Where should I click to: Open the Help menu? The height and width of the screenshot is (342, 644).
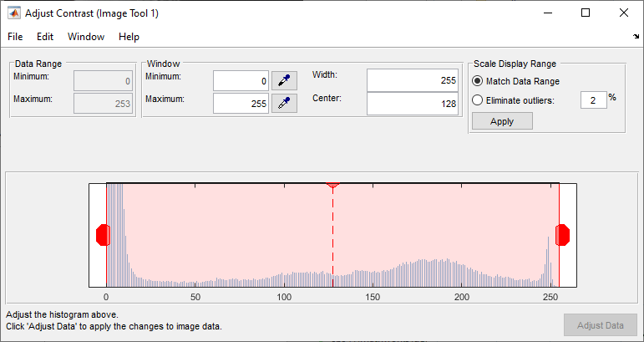pos(129,37)
